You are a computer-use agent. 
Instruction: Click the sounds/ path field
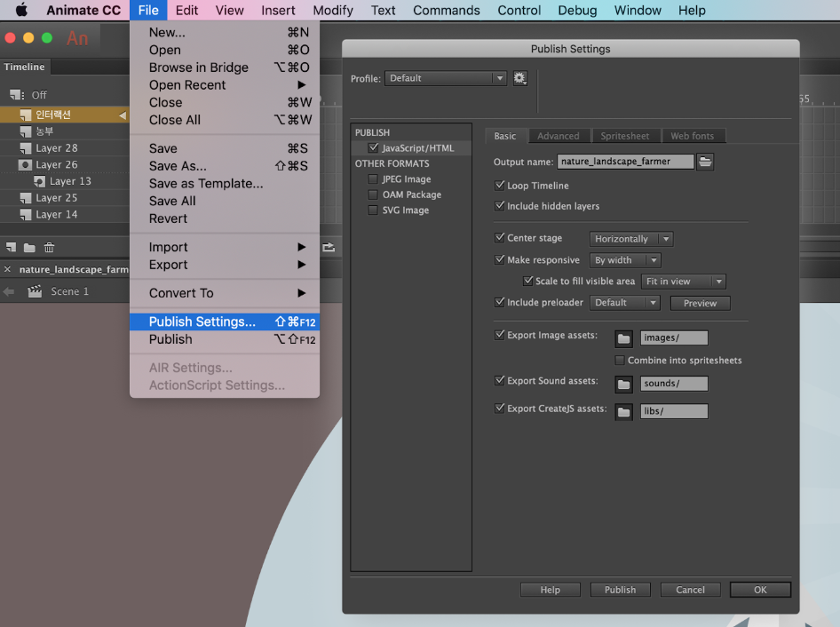pyautogui.click(x=674, y=384)
